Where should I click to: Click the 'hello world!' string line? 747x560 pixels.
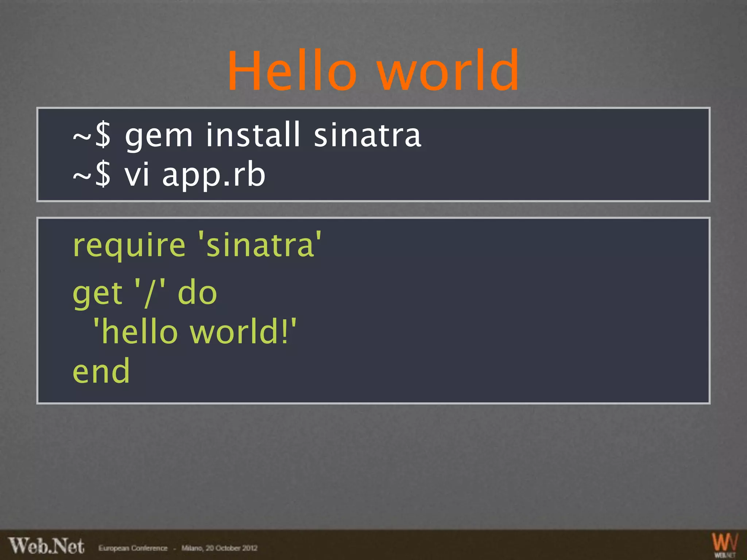click(x=195, y=332)
